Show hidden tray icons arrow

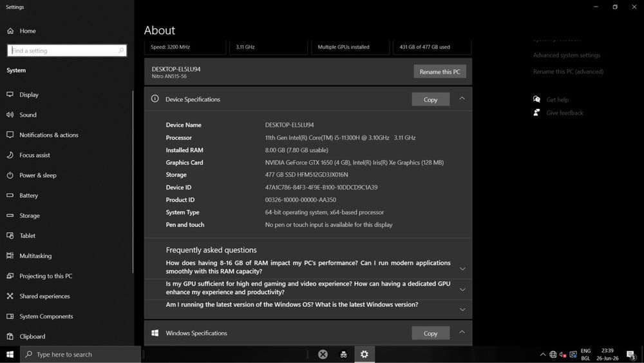click(x=542, y=355)
